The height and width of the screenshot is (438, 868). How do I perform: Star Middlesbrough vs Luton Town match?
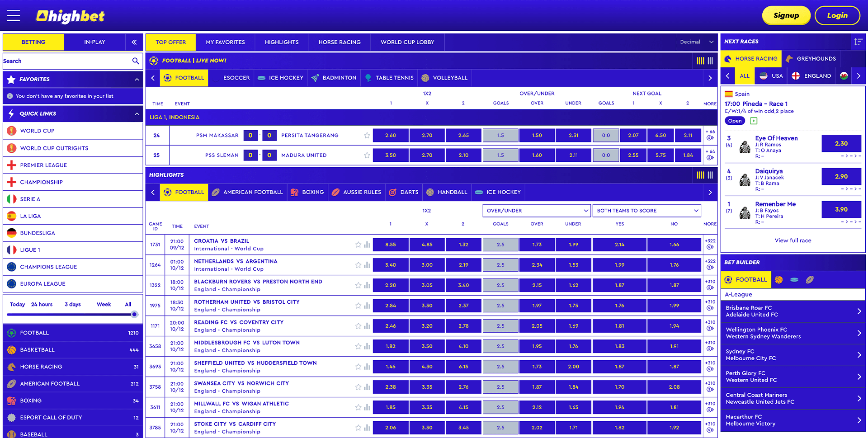click(x=358, y=346)
